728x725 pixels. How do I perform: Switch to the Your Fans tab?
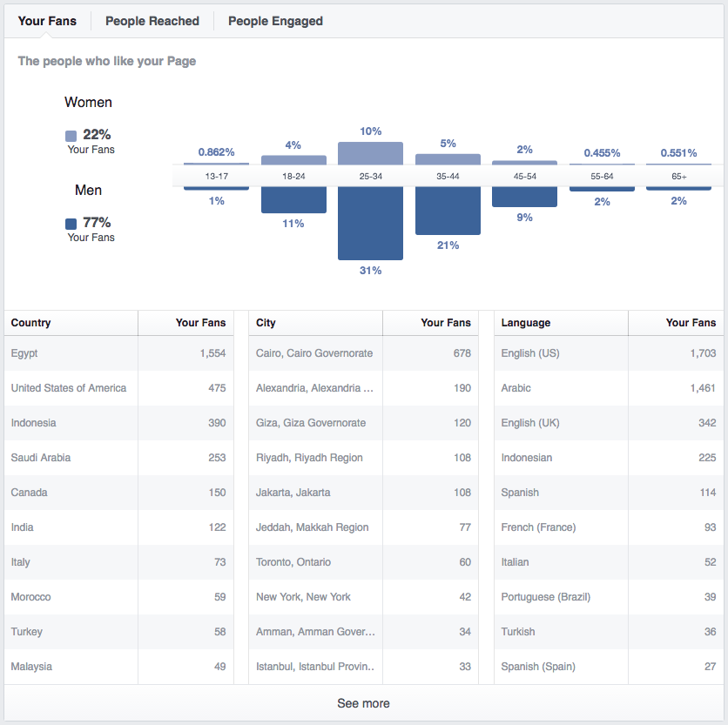point(47,21)
